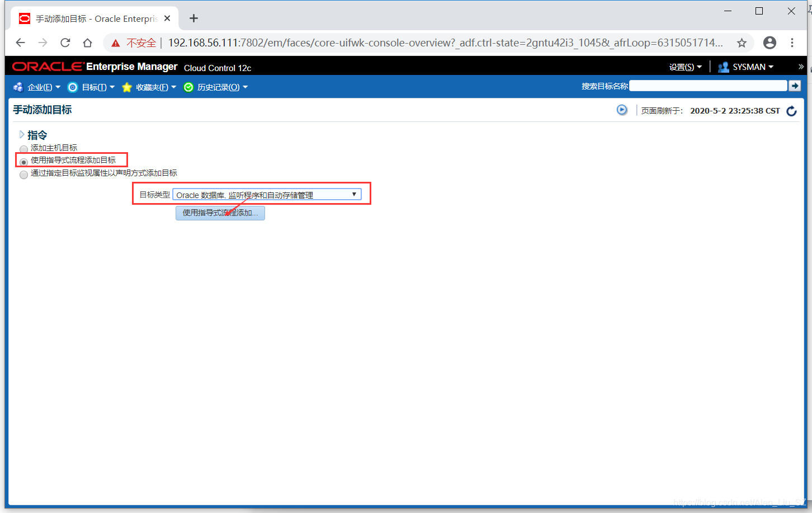Click the 历史记录 green clock icon
The width and height of the screenshot is (812, 513).
(x=188, y=87)
